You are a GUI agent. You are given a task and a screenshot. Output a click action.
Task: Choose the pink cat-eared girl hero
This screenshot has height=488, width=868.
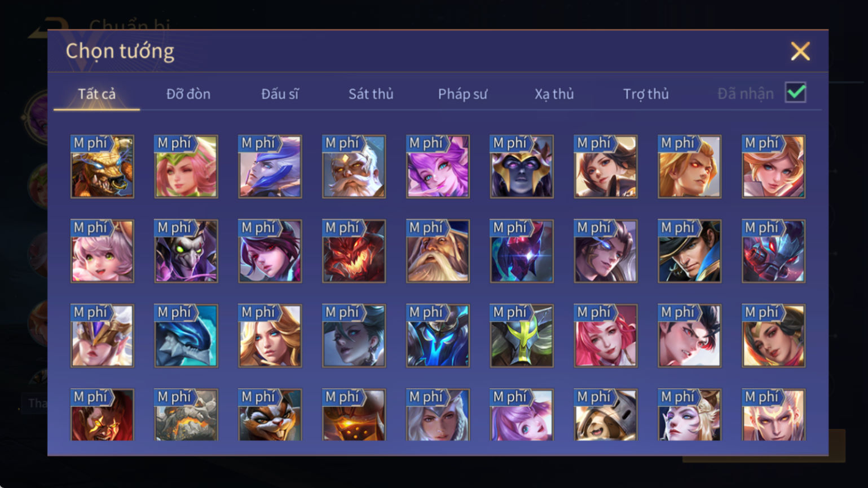(102, 251)
